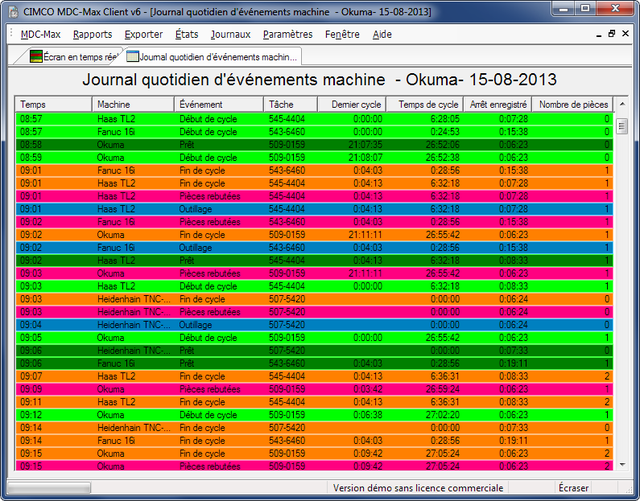This screenshot has width=640, height=501.
Task: Select 09:01 Haas TL2 Outillage row
Action: click(314, 209)
